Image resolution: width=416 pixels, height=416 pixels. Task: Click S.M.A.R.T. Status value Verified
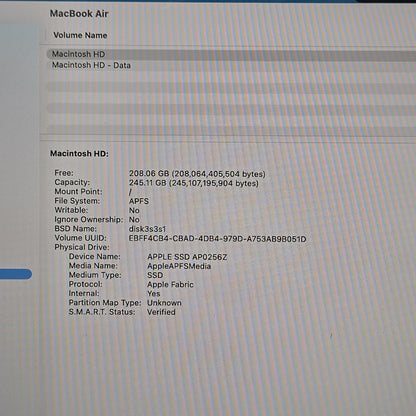coord(161,312)
